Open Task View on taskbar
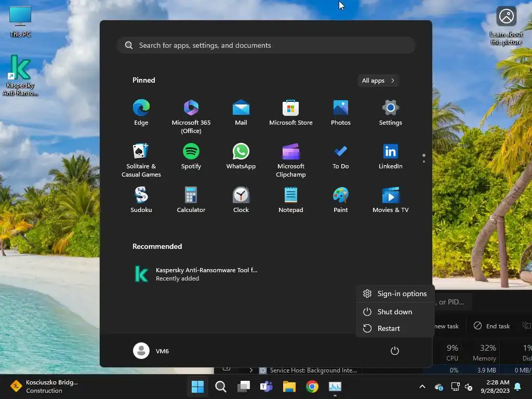 (x=244, y=387)
